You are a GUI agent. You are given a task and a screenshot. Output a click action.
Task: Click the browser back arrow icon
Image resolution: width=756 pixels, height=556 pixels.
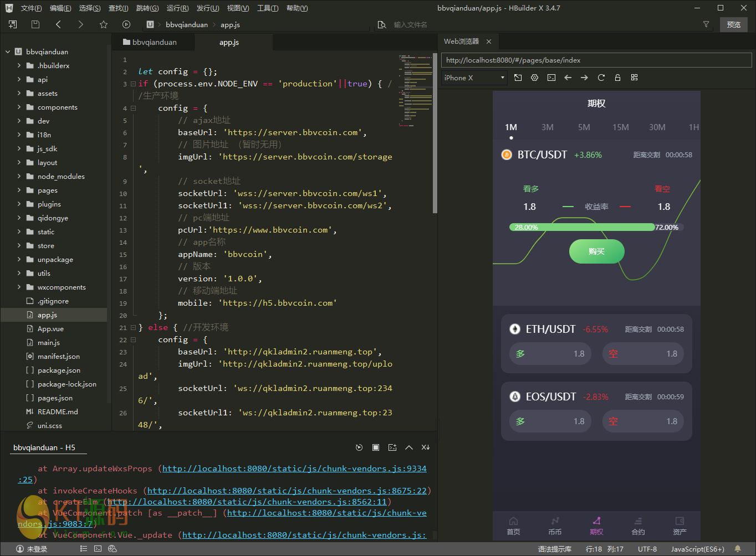[568, 78]
